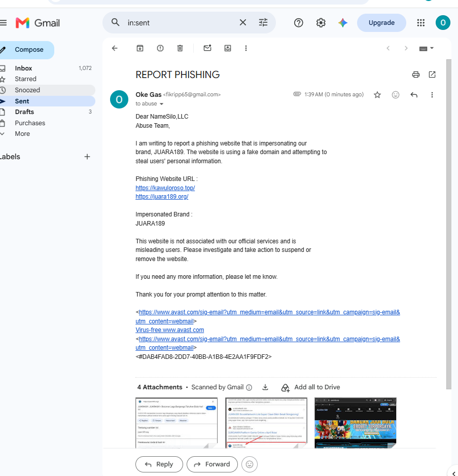The width and height of the screenshot is (458, 476).
Task: Open the Google apps grid
Action: [x=420, y=23]
